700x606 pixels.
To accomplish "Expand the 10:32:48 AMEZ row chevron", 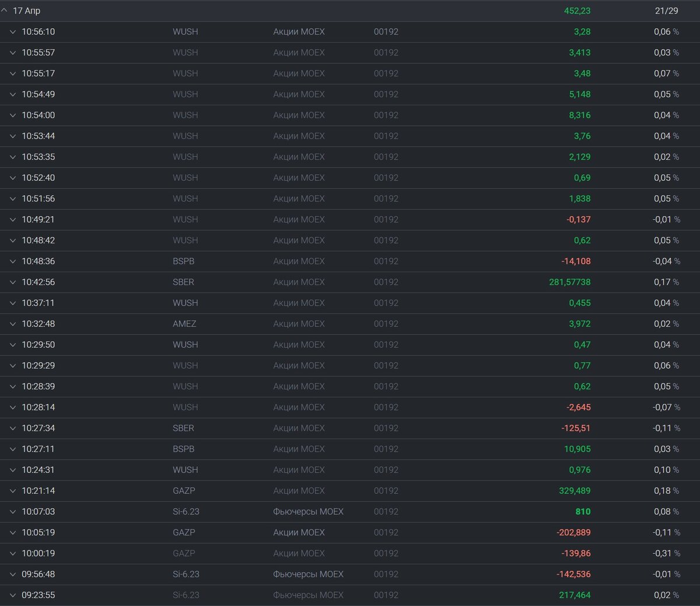I will point(13,324).
